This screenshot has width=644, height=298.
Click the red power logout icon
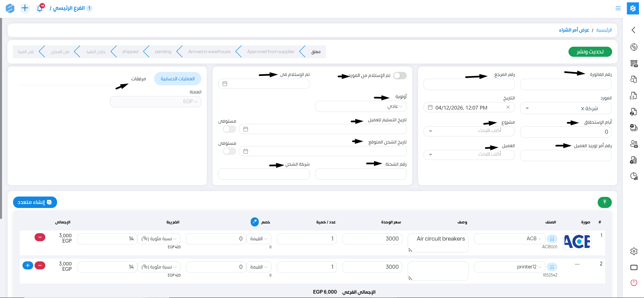click(634, 283)
